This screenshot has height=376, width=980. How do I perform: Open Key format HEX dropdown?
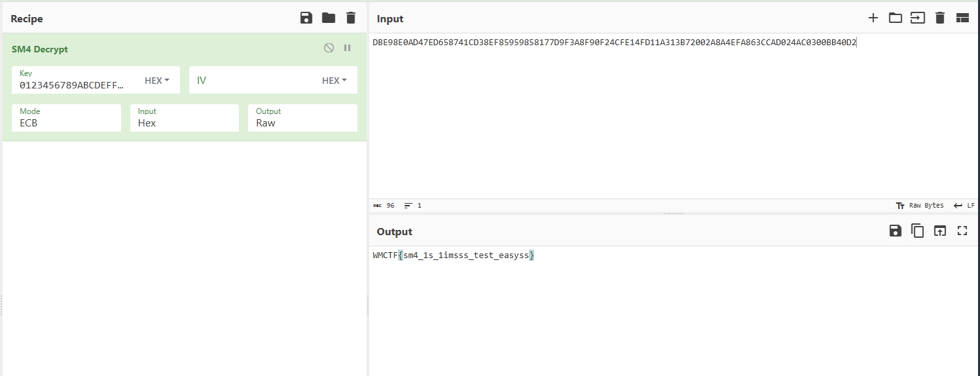point(157,81)
